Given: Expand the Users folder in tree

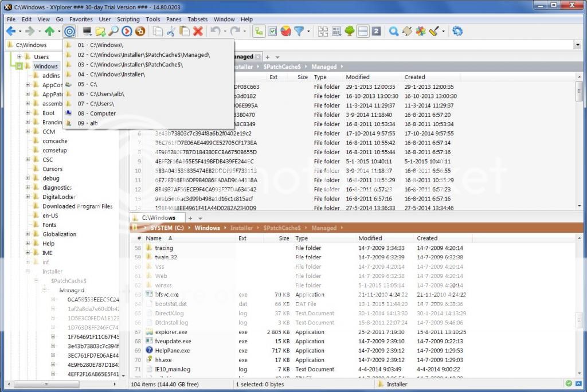Looking at the screenshot, I should pyautogui.click(x=19, y=57).
